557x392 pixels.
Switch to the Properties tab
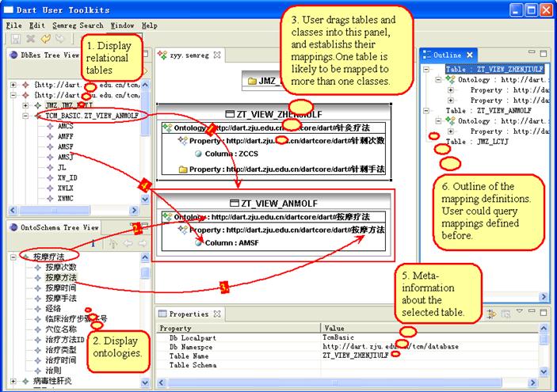click(188, 314)
